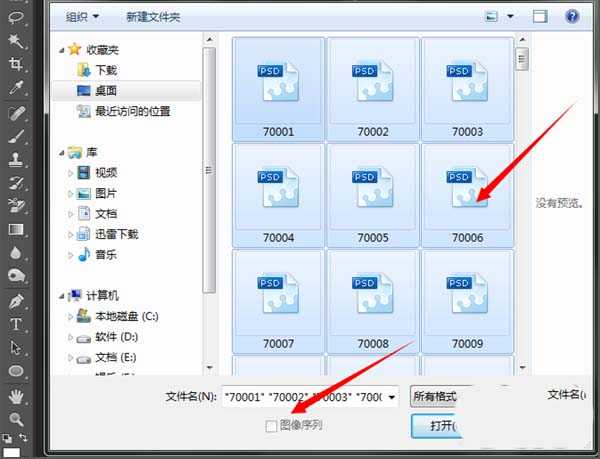Screen dimensions: 600x459
Task: Open 桌面 in the favorites list
Action: click(x=105, y=90)
